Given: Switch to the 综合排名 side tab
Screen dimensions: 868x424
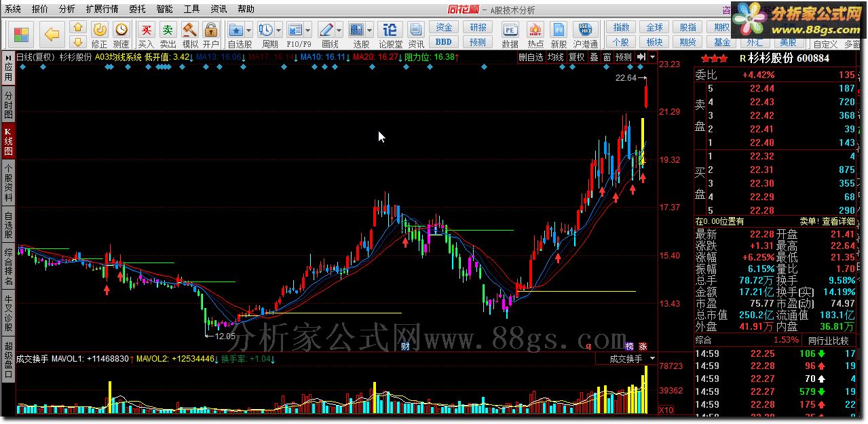Looking at the screenshot, I should [8, 266].
